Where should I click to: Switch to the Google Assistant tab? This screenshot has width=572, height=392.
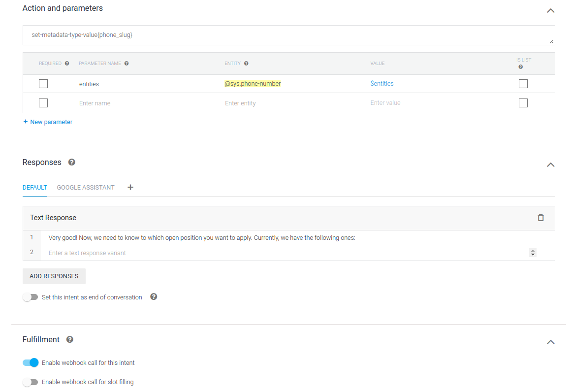(x=86, y=188)
